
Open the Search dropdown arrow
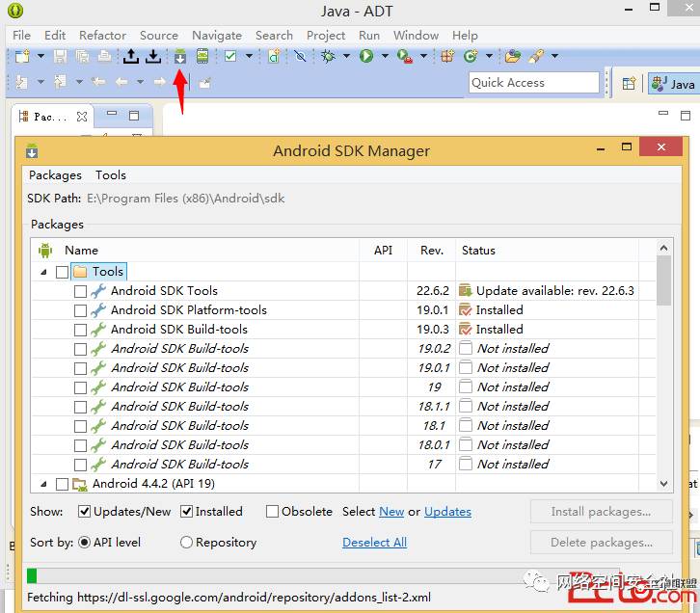[554, 56]
